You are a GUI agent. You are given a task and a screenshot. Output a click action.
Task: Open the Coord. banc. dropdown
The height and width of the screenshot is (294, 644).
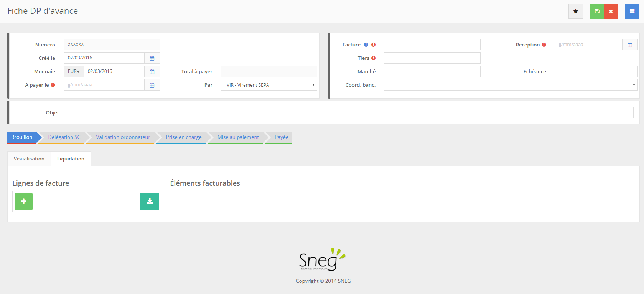(511, 85)
